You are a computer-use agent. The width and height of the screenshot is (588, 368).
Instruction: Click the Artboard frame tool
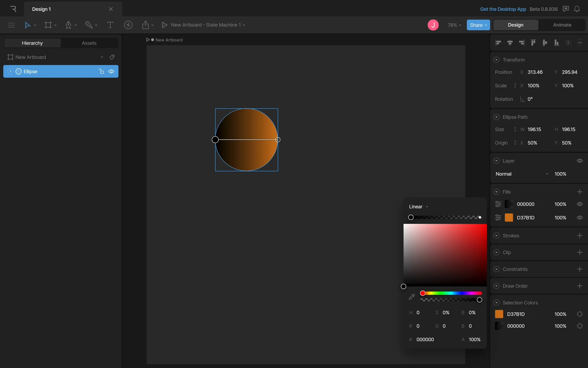48,25
